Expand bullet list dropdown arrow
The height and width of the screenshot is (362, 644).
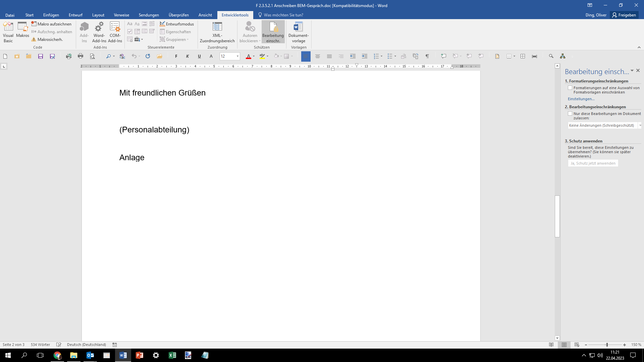pos(395,56)
